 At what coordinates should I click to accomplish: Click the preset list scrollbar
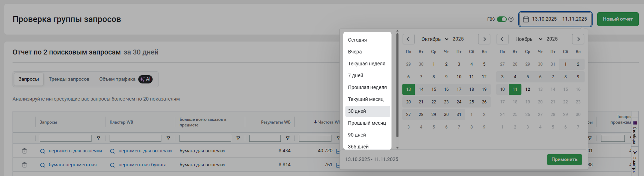tap(397, 85)
